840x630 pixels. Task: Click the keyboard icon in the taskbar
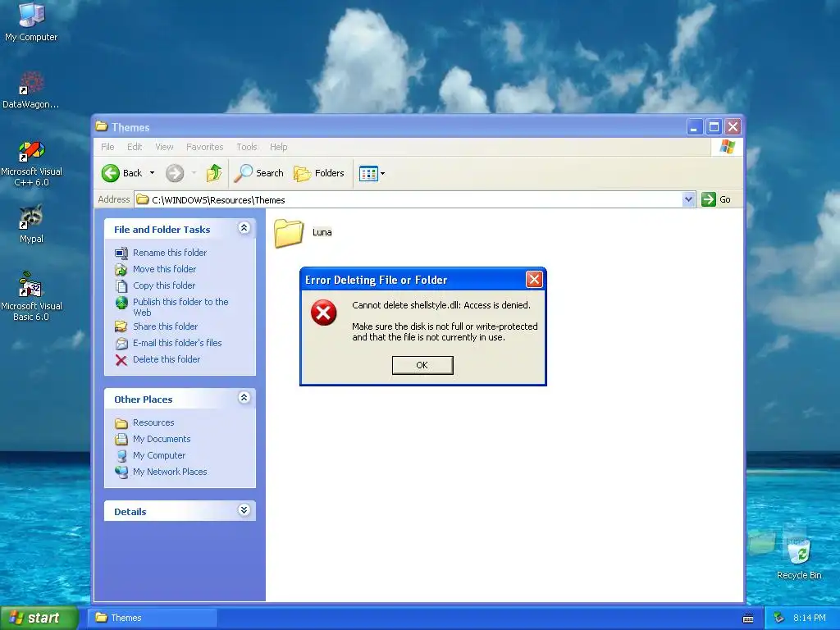748,619
